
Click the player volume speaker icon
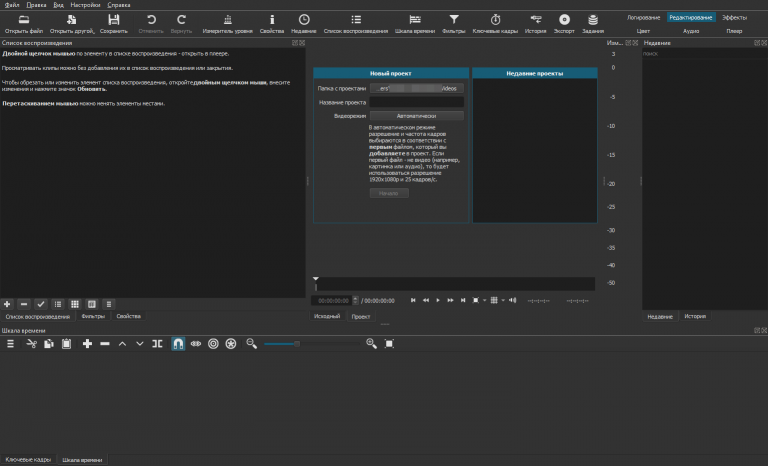click(x=512, y=300)
